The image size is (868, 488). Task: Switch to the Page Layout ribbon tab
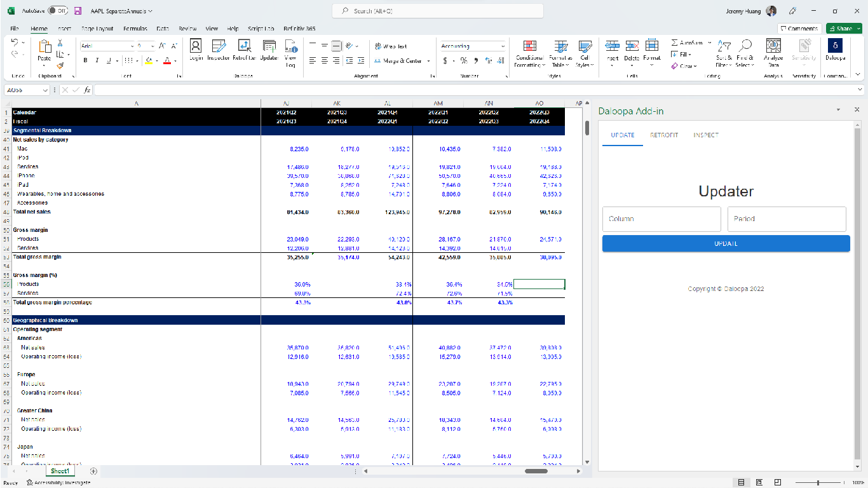(97, 29)
